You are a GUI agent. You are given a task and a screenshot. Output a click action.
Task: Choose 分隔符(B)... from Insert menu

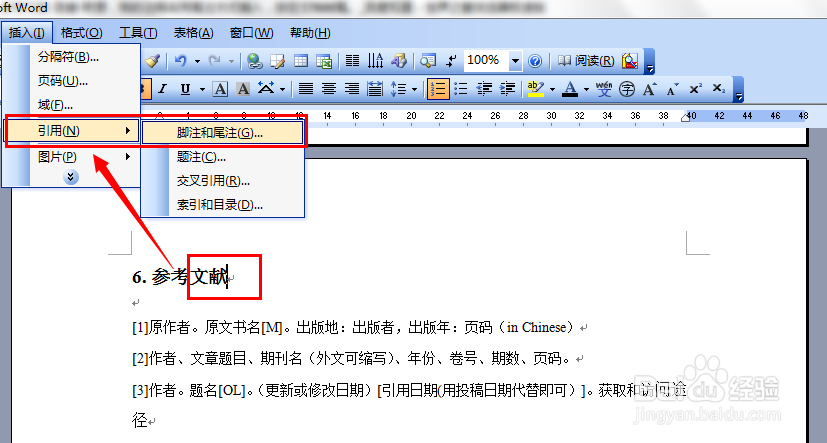[x=72, y=56]
